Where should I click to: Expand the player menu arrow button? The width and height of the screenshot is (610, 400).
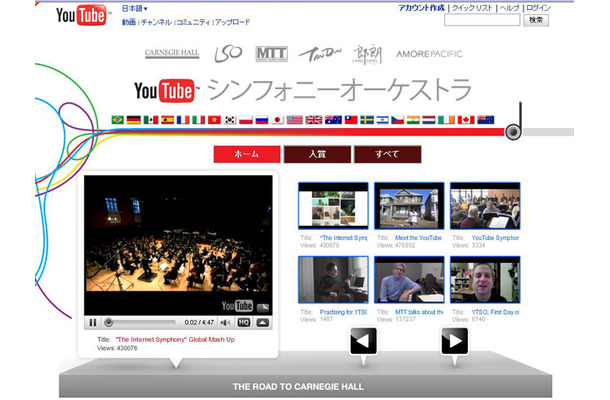click(263, 323)
